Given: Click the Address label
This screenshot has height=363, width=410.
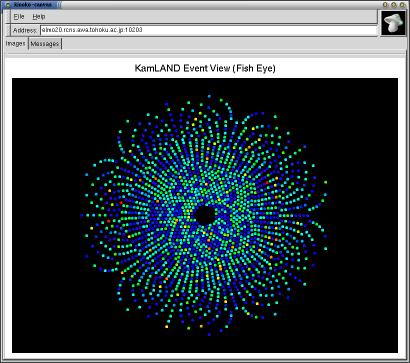Looking at the screenshot, I should (x=25, y=30).
